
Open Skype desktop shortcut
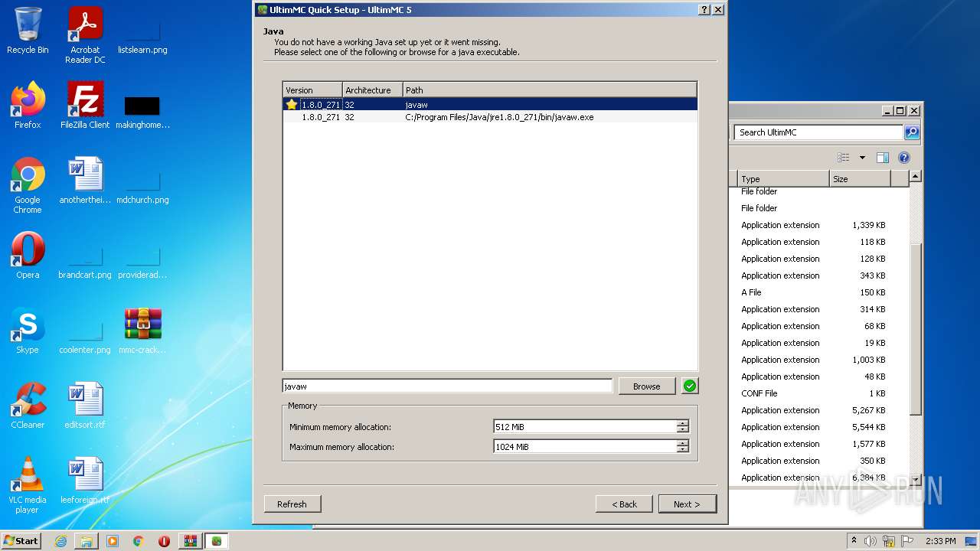28,331
